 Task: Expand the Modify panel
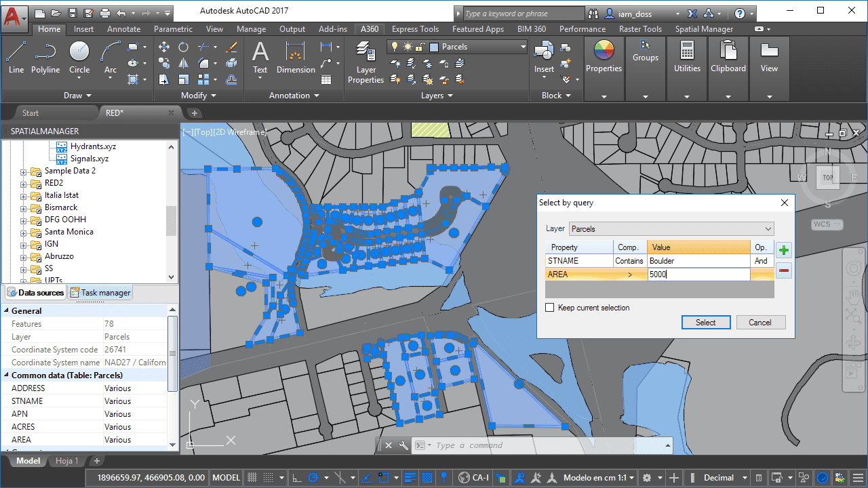click(199, 96)
